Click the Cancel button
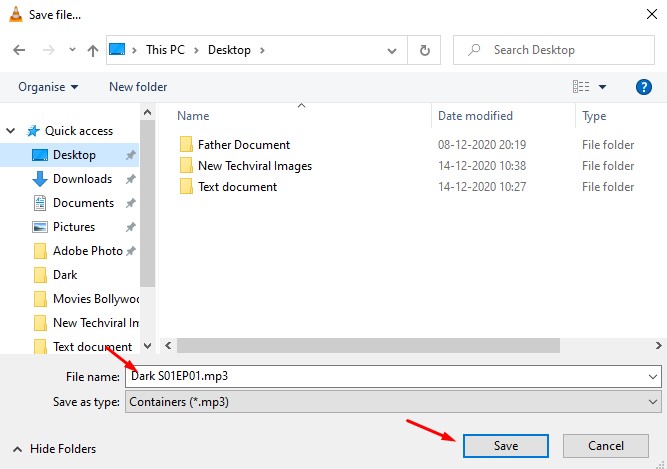The image size is (667, 469). (606, 446)
